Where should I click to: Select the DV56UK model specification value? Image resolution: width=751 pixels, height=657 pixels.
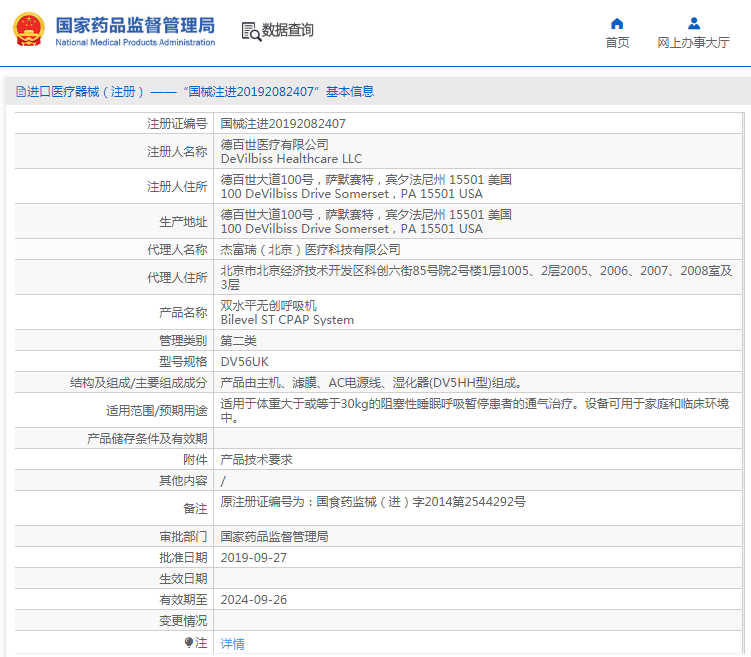[244, 361]
